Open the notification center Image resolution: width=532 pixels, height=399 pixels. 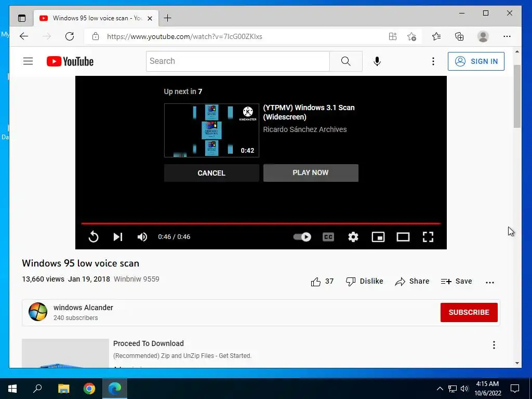pos(515,389)
